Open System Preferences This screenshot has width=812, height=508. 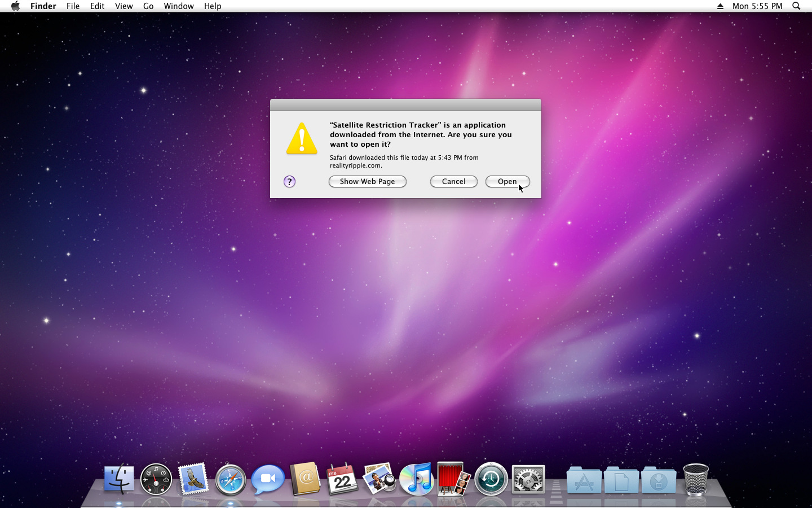click(x=528, y=479)
